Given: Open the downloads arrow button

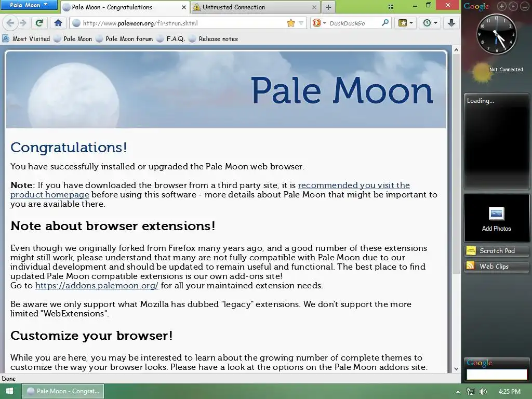Looking at the screenshot, I should click(x=451, y=23).
